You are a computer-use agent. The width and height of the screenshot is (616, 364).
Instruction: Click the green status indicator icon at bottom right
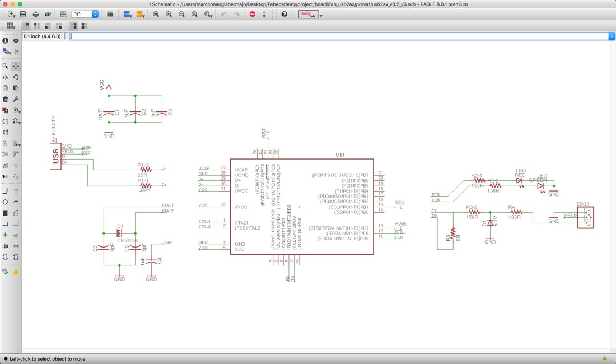605,358
